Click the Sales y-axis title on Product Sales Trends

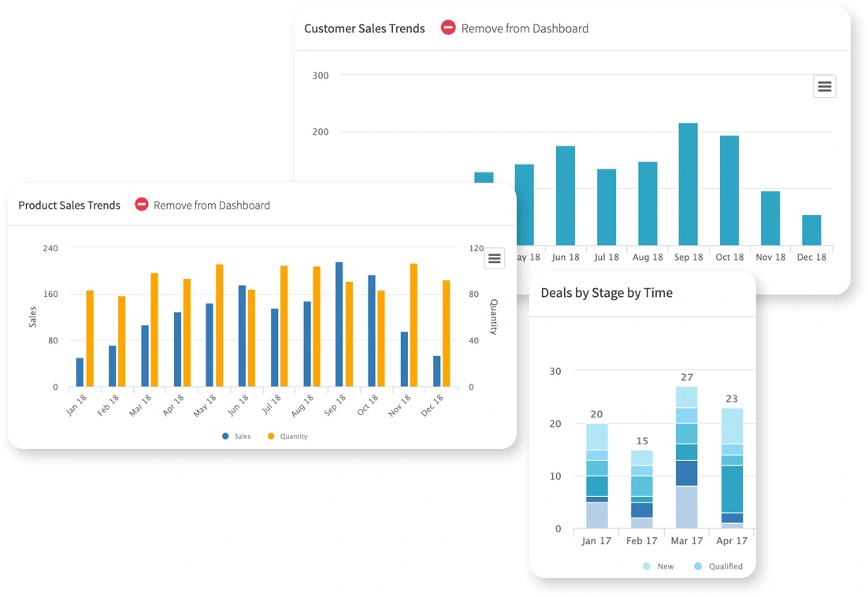[x=32, y=317]
